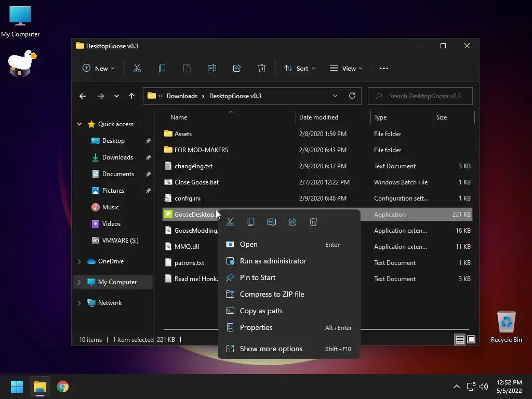Image resolution: width=532 pixels, height=399 pixels.
Task: Open the View dropdown menu
Action: pyautogui.click(x=346, y=68)
